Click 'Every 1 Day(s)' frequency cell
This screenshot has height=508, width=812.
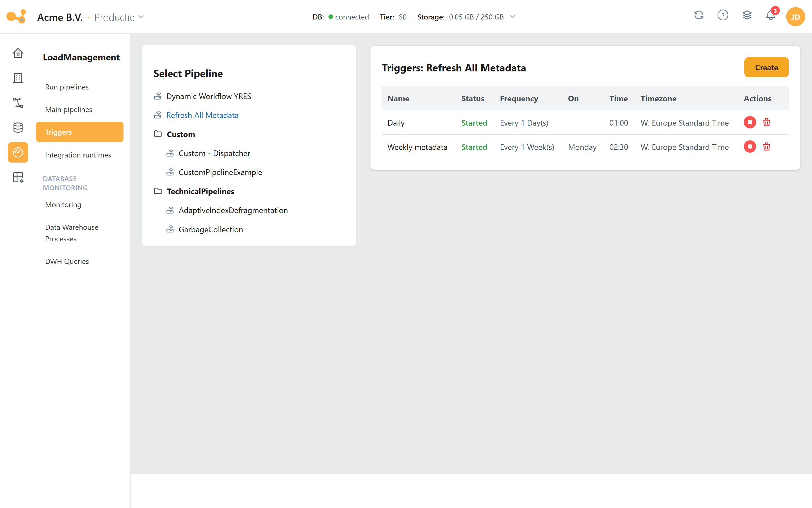[524, 123]
